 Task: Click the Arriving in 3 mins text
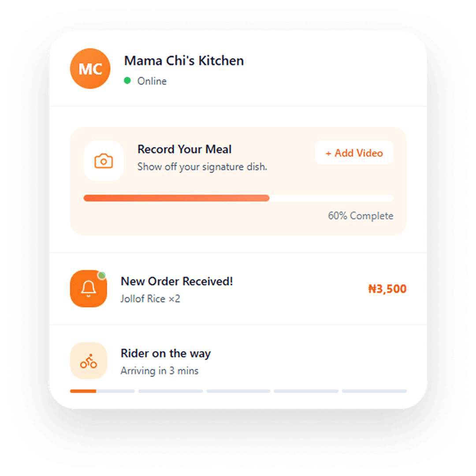pos(160,371)
